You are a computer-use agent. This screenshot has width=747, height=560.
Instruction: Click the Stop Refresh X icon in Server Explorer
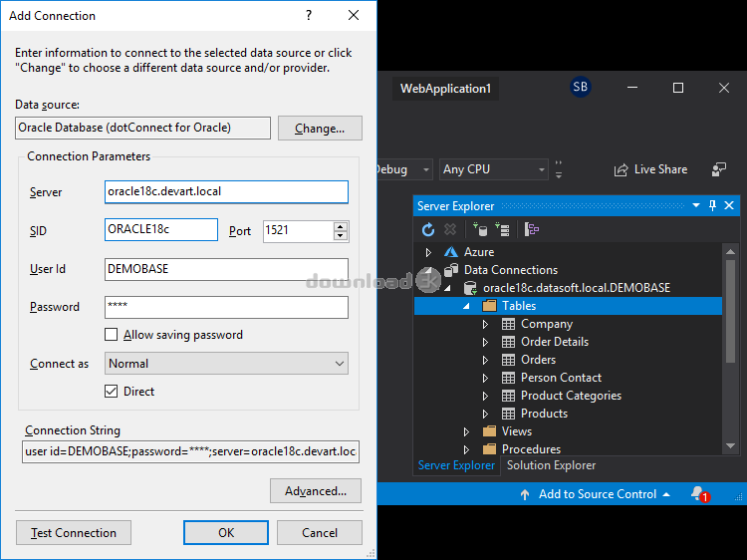click(x=450, y=230)
